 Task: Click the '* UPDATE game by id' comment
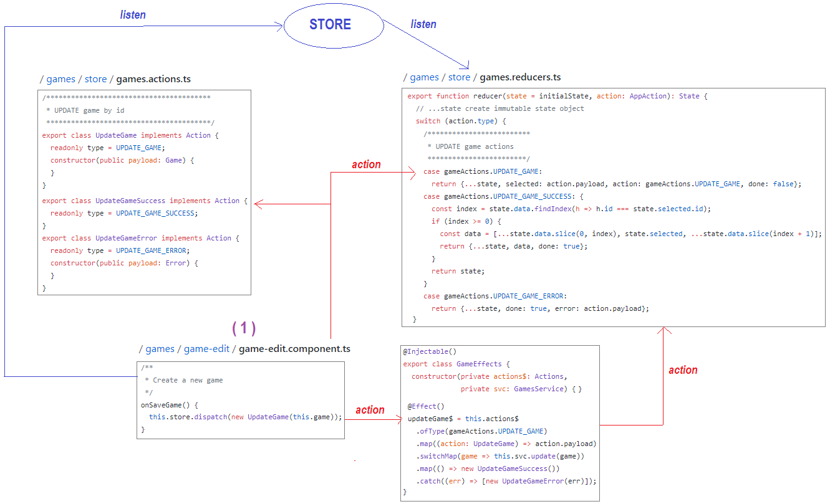(x=85, y=110)
